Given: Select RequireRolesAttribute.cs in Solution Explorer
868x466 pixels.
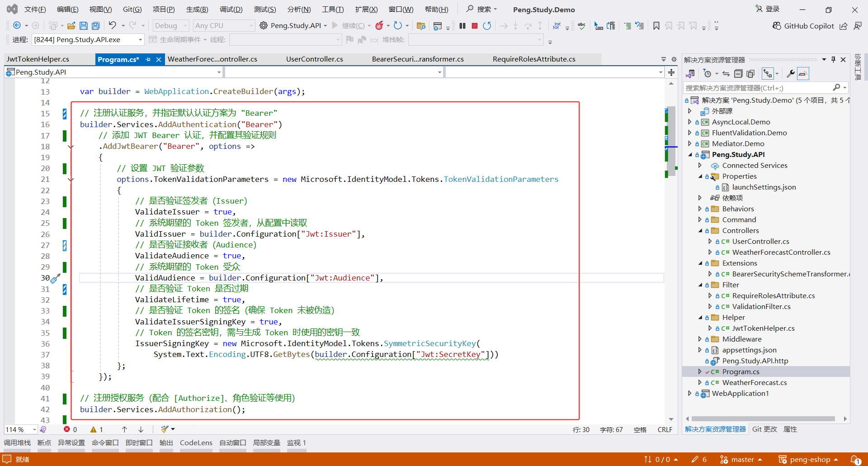Looking at the screenshot, I should coord(774,296).
